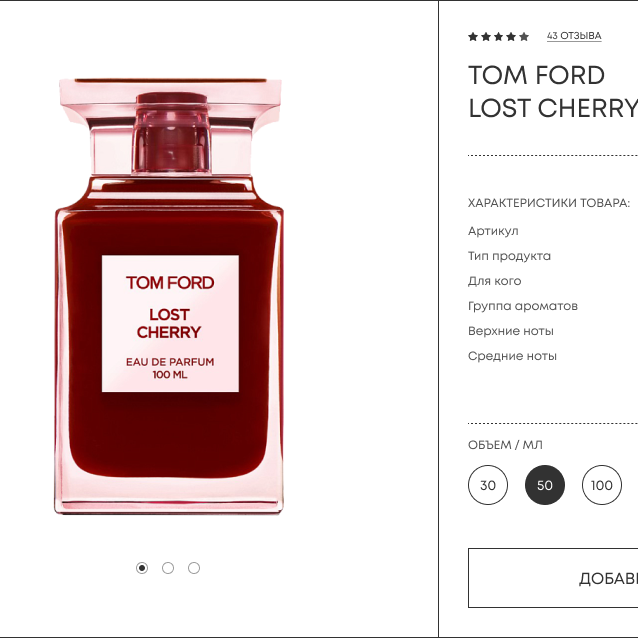Image resolution: width=638 pixels, height=638 pixels.
Task: Switch to the second image slide dot
Action: [x=168, y=568]
